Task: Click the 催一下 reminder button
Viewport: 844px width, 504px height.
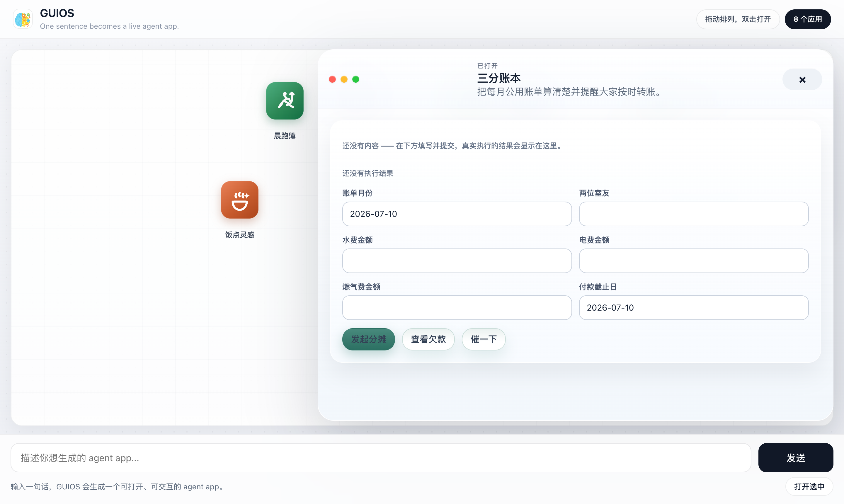Action: point(484,339)
